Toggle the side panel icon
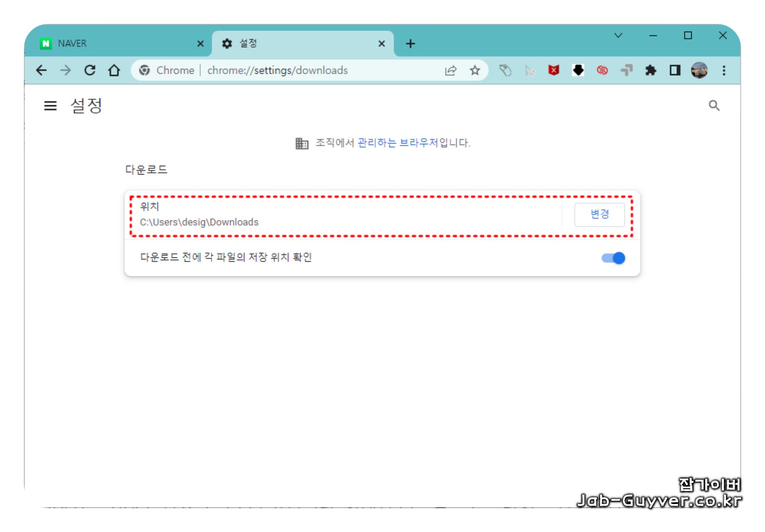This screenshot has height=532, width=765. pyautogui.click(x=675, y=71)
